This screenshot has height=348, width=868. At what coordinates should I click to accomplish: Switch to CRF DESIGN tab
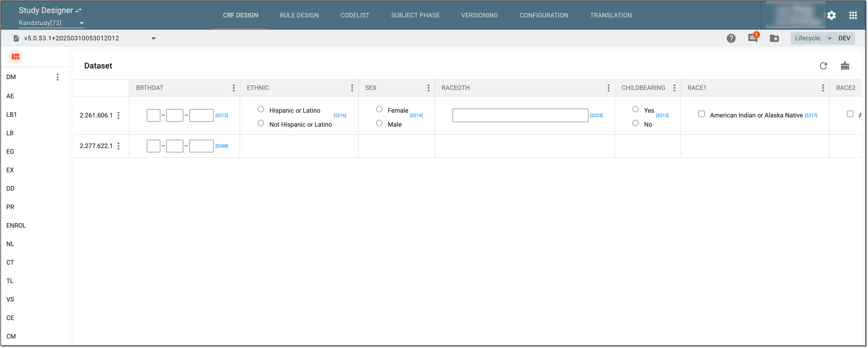(x=240, y=15)
